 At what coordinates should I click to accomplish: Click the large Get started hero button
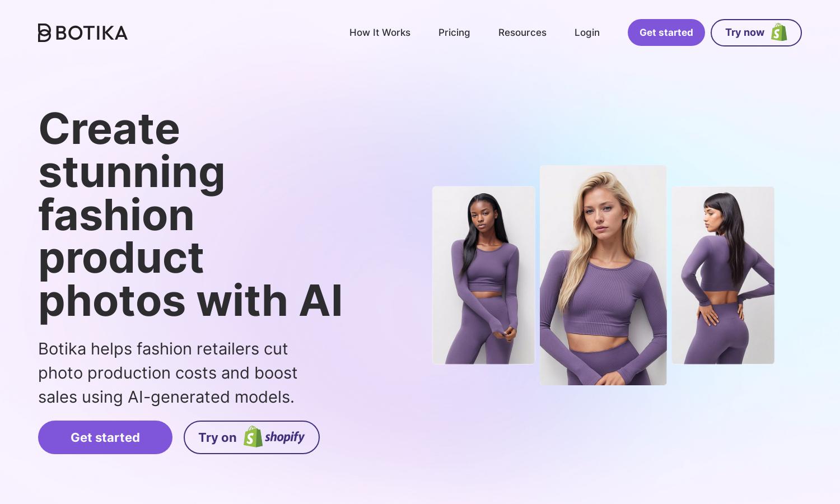point(105,437)
